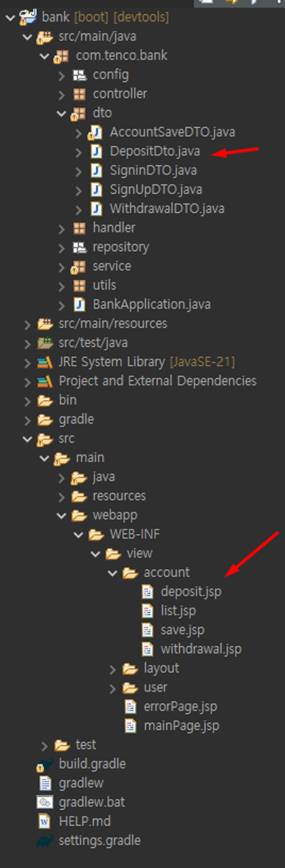The width and height of the screenshot is (285, 868).
Task: Collapse the view folder
Action: coord(96,554)
